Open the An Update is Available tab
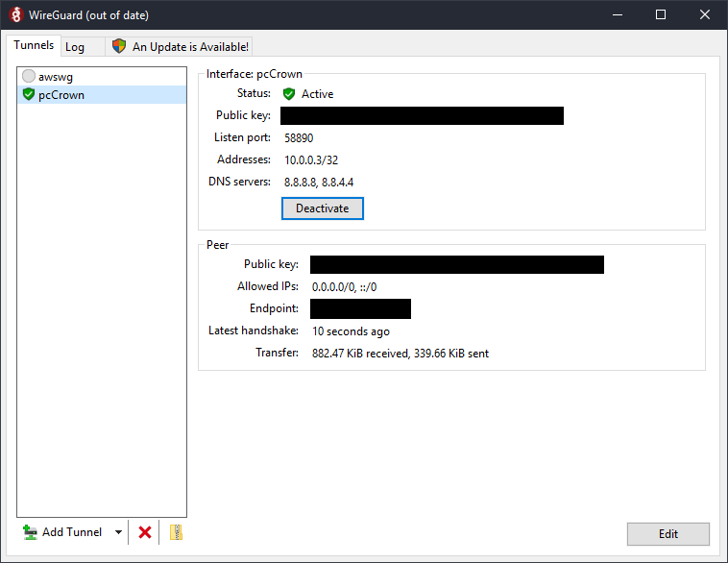Screen dimensions: 728x563 (180, 47)
